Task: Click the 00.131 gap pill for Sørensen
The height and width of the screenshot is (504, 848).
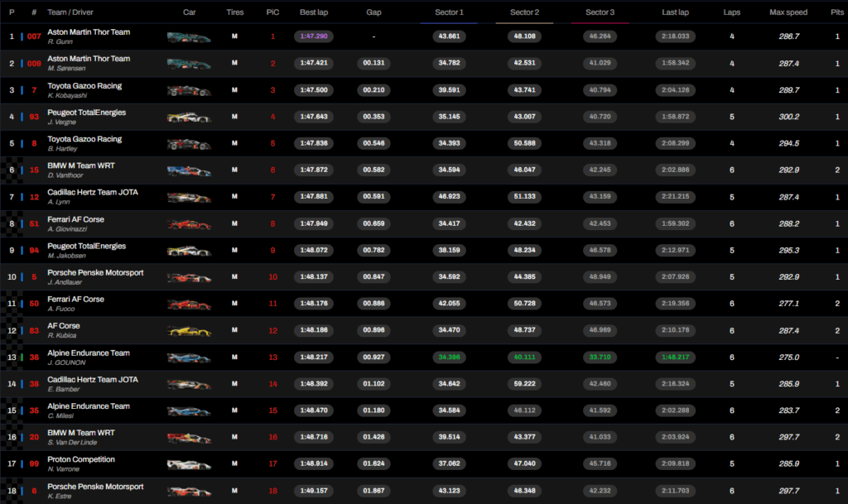Action: (373, 64)
